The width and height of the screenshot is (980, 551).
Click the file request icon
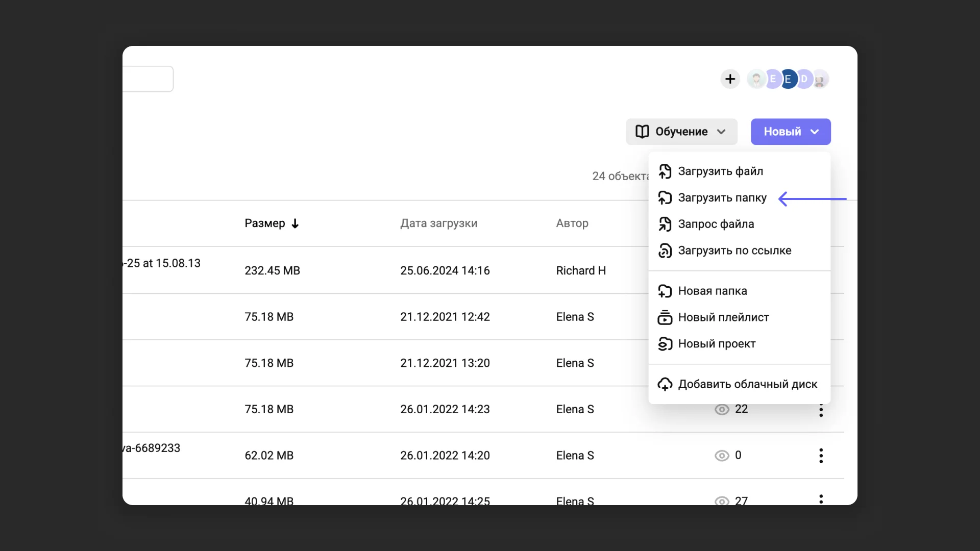[665, 224]
